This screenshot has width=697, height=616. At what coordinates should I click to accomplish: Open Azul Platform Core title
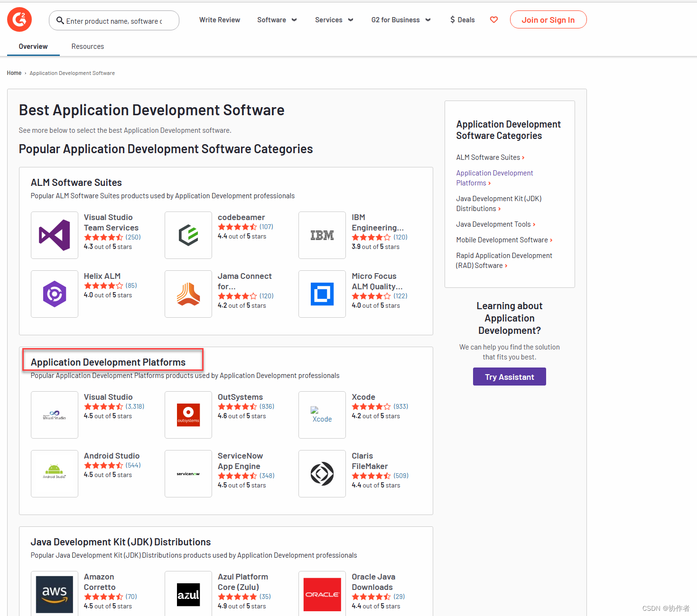pos(243,582)
